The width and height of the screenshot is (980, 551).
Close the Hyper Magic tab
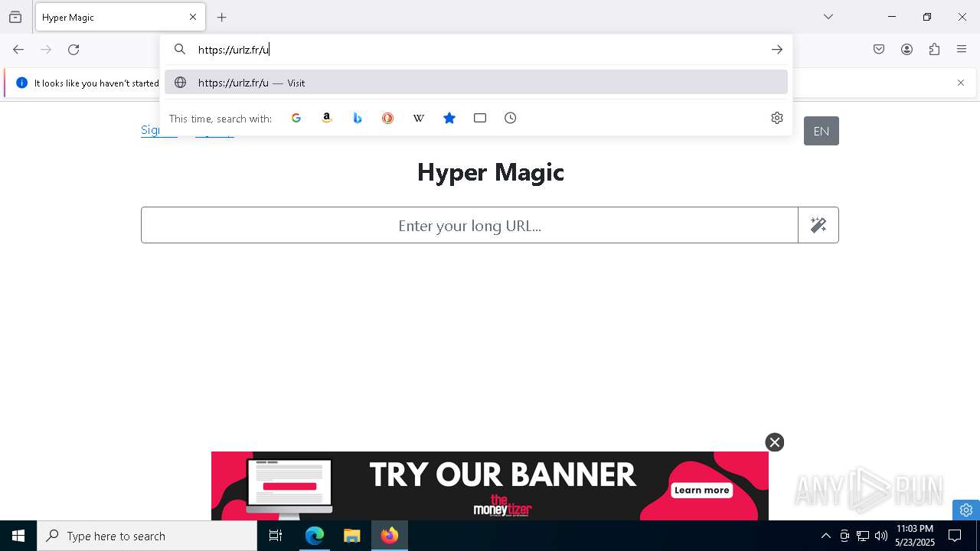click(193, 17)
